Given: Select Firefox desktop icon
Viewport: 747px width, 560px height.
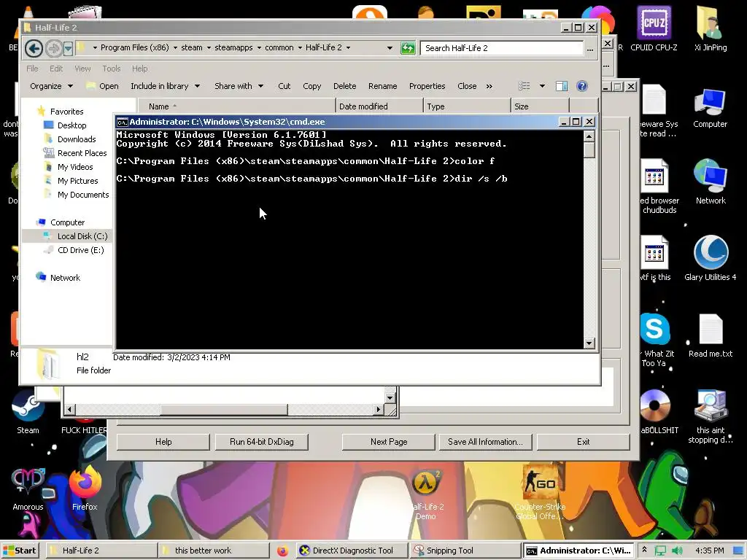Looking at the screenshot, I should [x=85, y=488].
